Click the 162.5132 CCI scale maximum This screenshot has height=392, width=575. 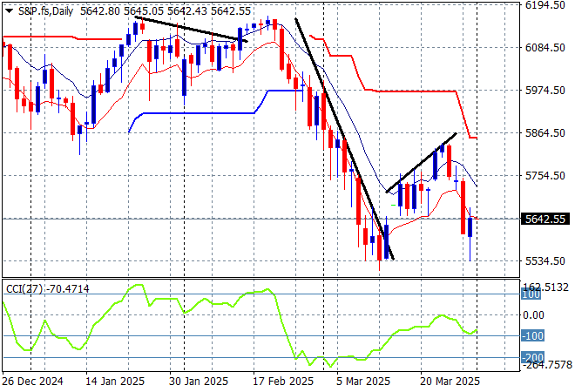pyautogui.click(x=545, y=287)
